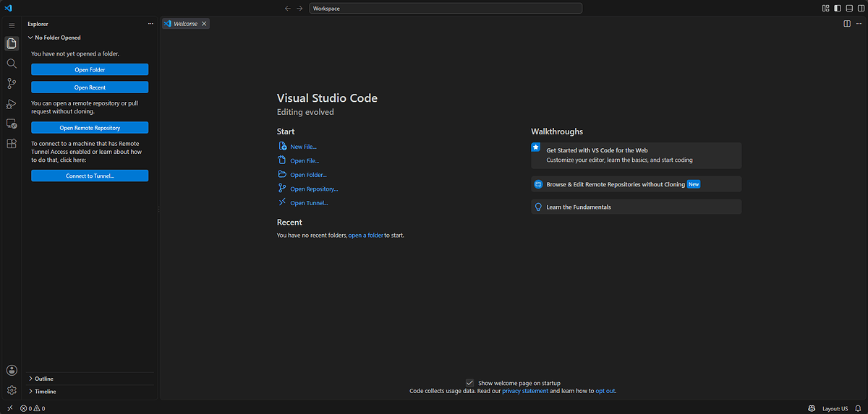Open the hamburger application menu
This screenshot has width=868, height=414.
coord(12,25)
